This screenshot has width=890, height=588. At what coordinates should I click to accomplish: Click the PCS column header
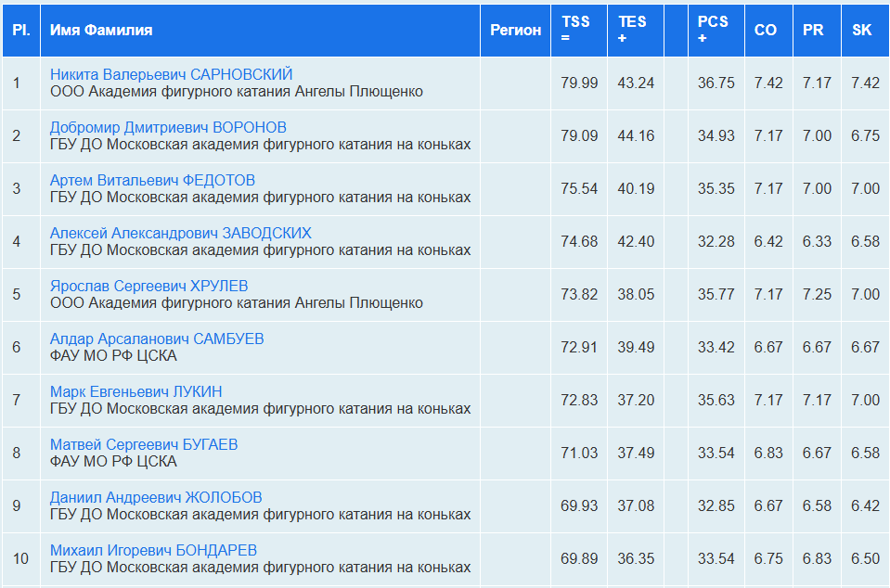[x=716, y=30]
